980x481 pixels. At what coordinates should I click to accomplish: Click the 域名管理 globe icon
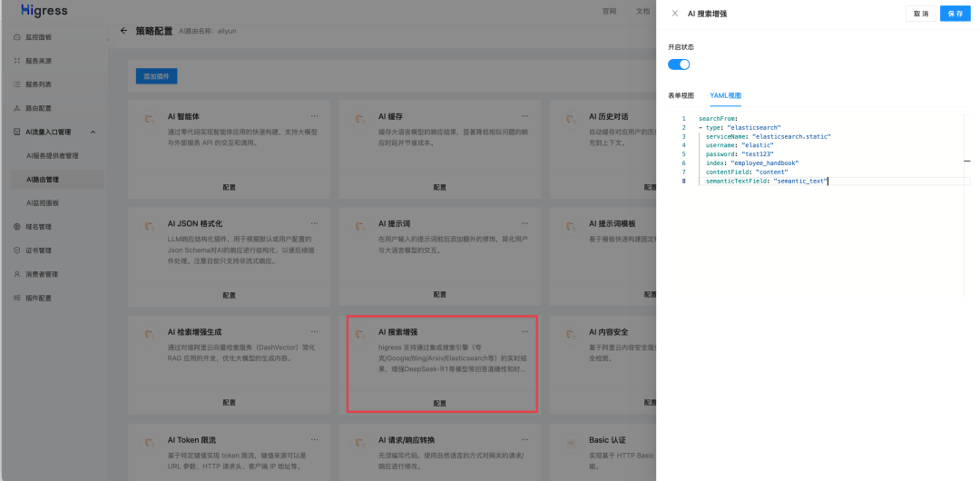coord(17,227)
